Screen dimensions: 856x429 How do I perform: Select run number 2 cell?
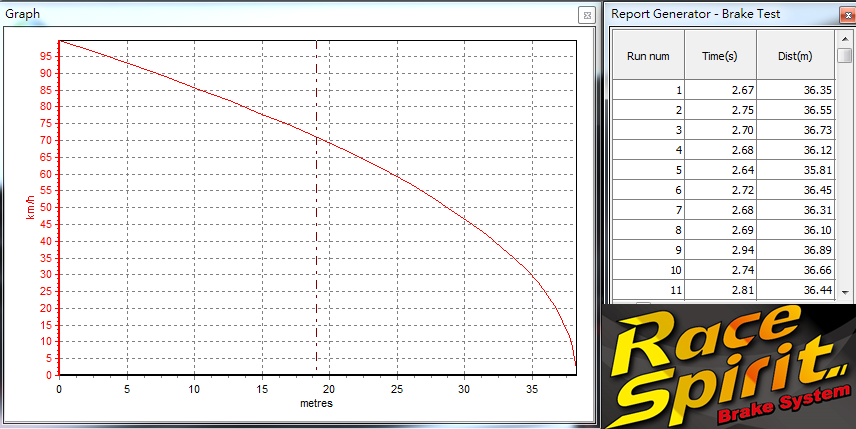coord(648,110)
